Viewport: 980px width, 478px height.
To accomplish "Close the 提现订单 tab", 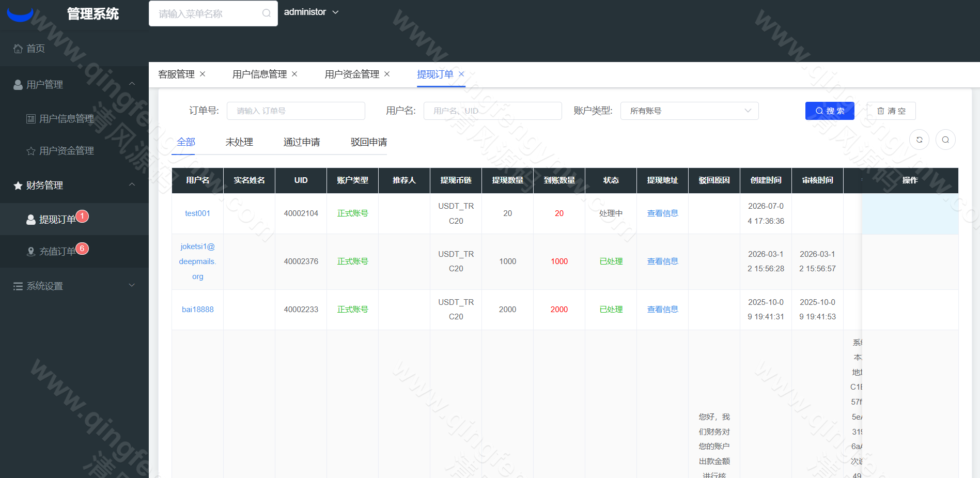I will [461, 74].
